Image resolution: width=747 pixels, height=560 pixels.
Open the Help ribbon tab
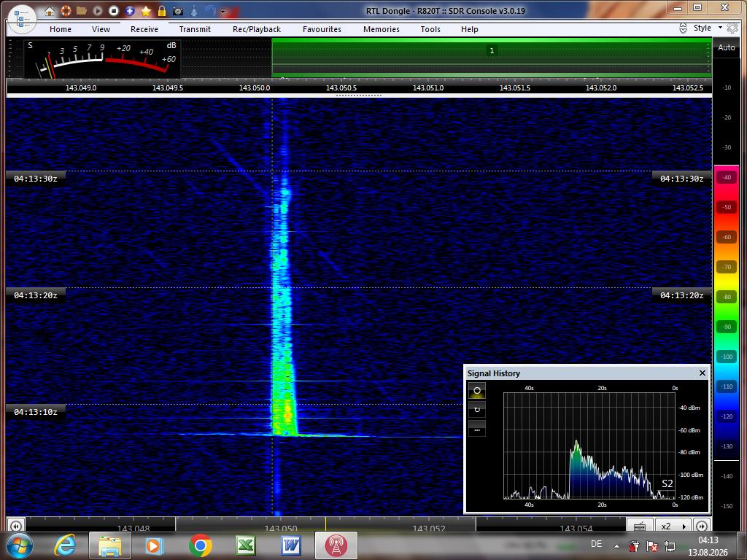pyautogui.click(x=469, y=29)
